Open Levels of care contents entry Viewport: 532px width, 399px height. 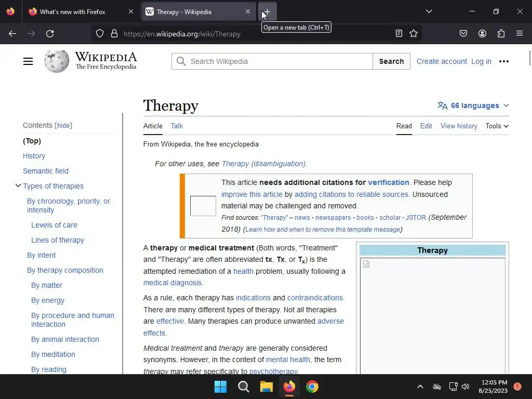point(54,225)
